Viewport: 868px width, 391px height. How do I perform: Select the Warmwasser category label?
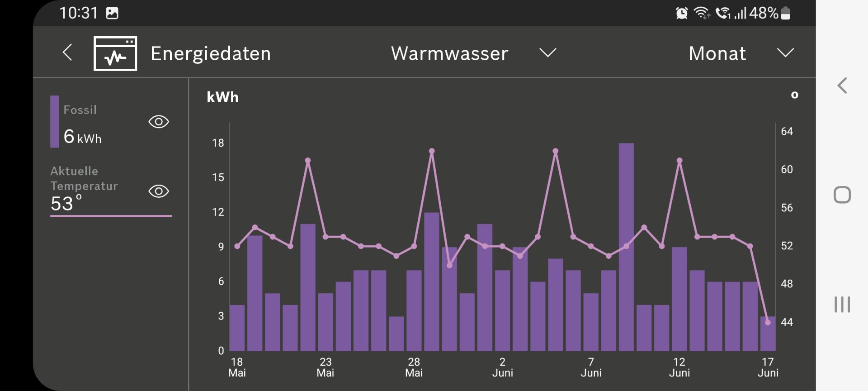[449, 53]
